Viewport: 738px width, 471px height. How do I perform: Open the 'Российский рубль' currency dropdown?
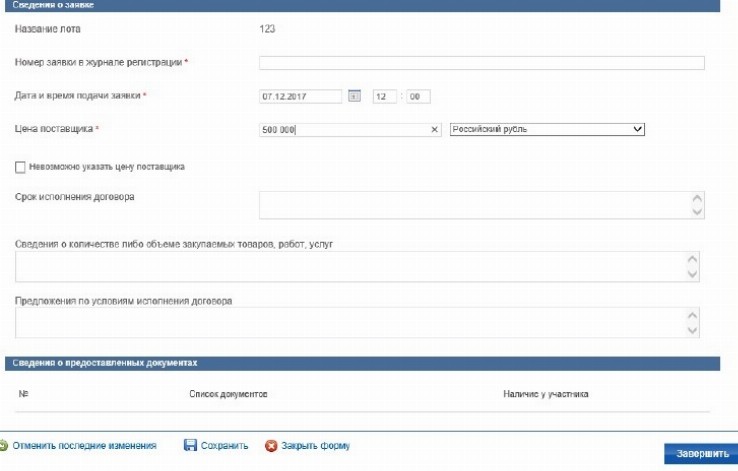point(547,129)
